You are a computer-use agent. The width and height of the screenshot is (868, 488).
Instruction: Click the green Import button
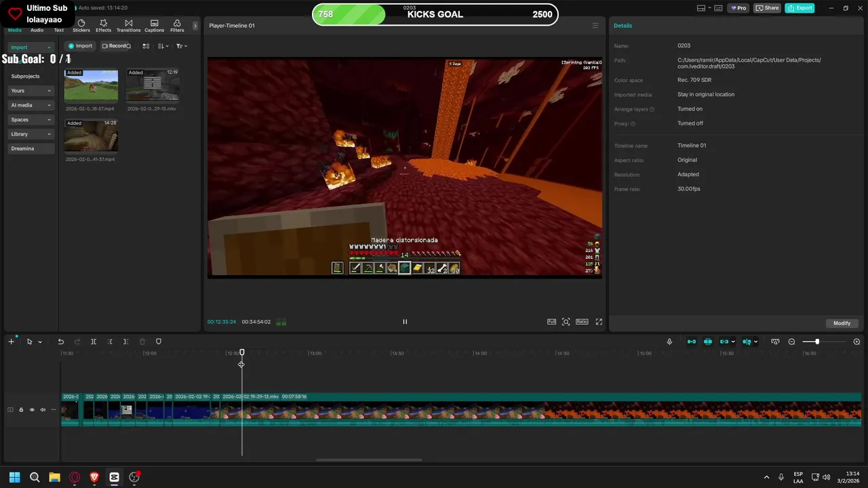(80, 46)
